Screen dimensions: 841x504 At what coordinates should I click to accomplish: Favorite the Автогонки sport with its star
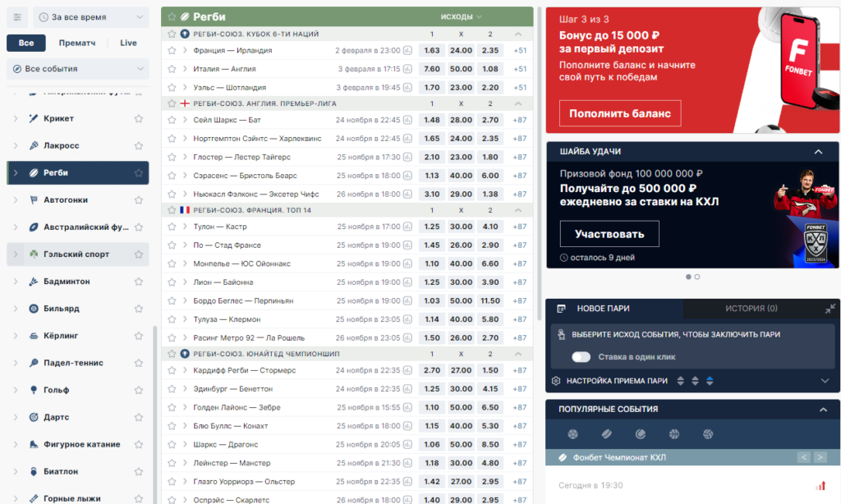coord(138,200)
